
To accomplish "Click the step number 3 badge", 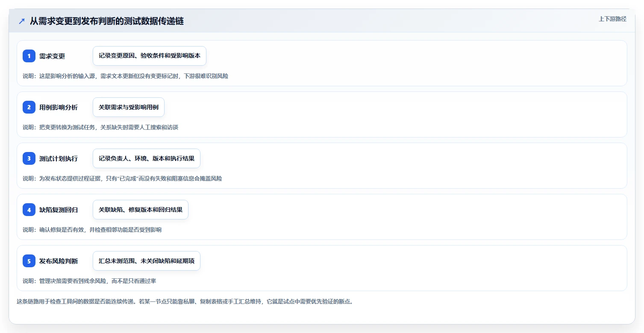I will pyautogui.click(x=29, y=158).
